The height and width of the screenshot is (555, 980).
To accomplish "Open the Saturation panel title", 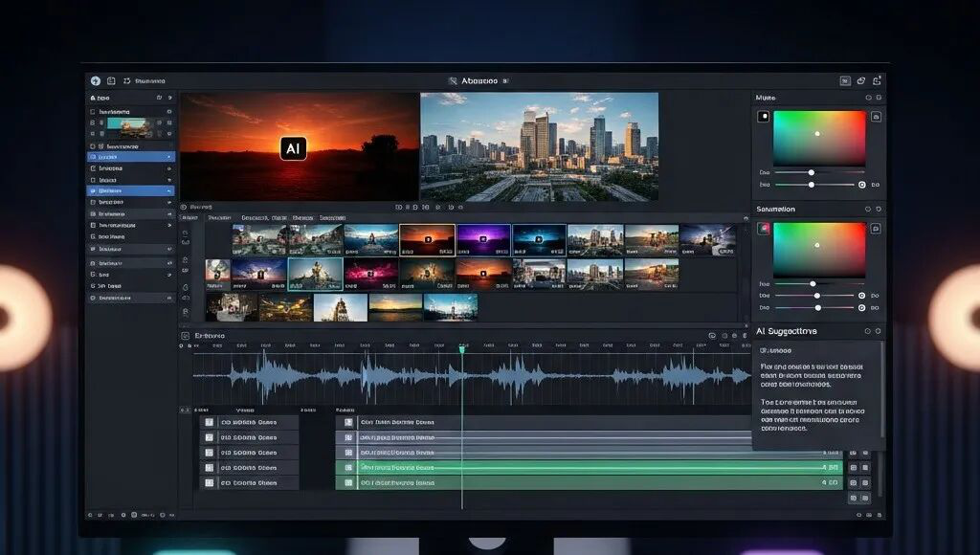I will tap(775, 209).
